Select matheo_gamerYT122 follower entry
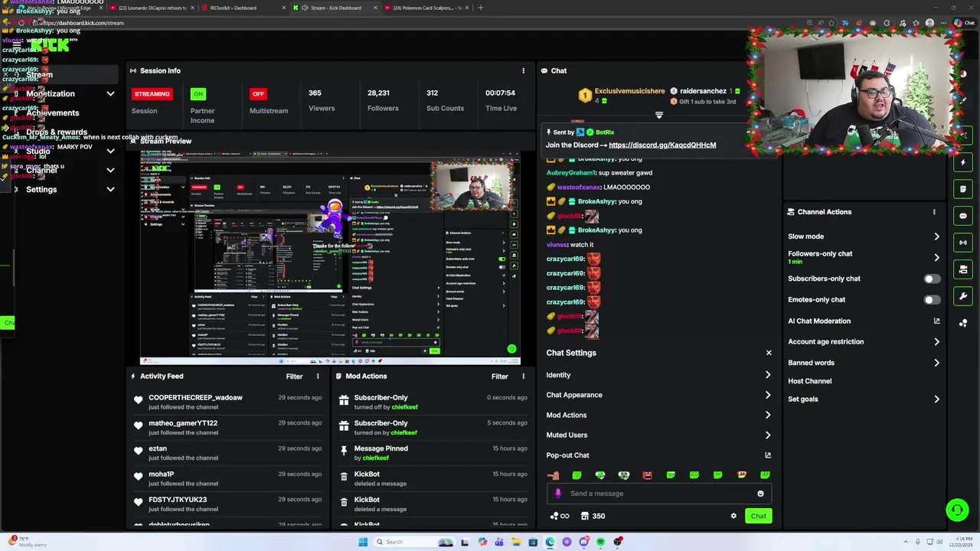The height and width of the screenshot is (551, 980). point(227,427)
